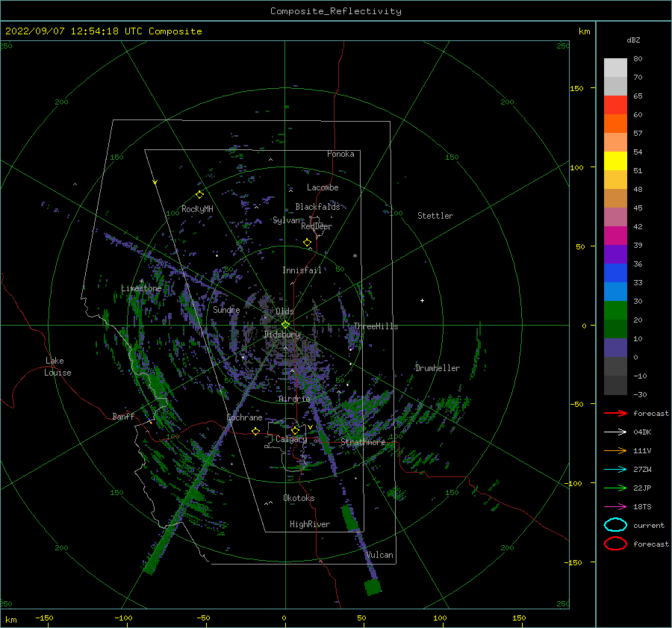Viewport: 672px width, 628px height.
Task: Select the ThreeHills town label
Action: 376,326
